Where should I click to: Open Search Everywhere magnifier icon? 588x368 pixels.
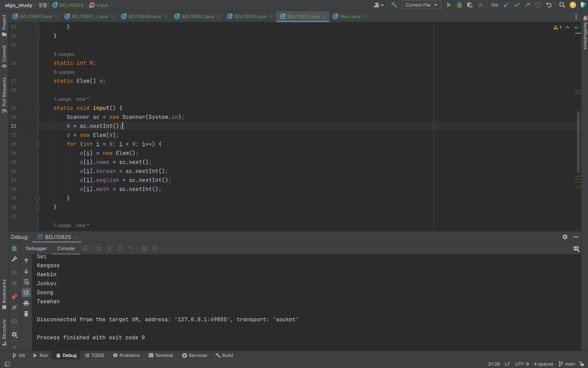click(x=562, y=5)
